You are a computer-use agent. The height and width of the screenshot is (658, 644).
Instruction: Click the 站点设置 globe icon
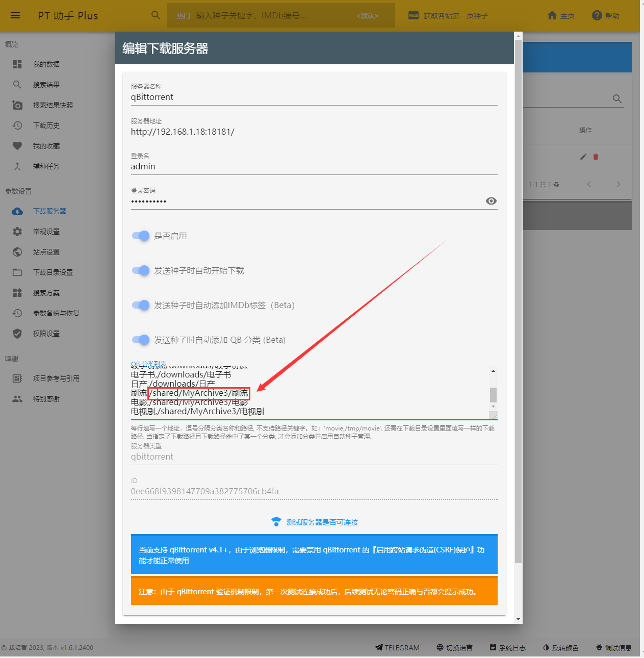click(x=17, y=252)
